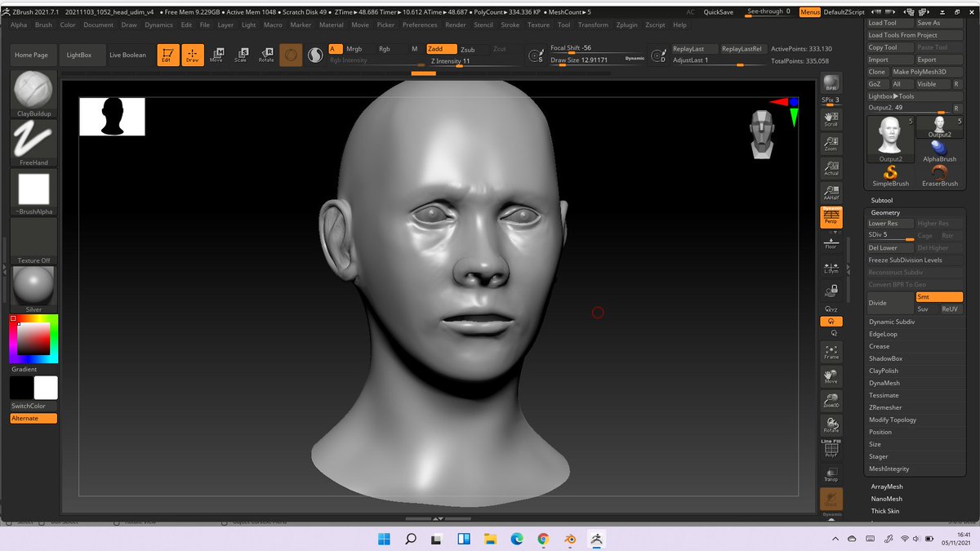Click the Focal Shift slider
This screenshot has height=551, width=980.
click(x=596, y=48)
